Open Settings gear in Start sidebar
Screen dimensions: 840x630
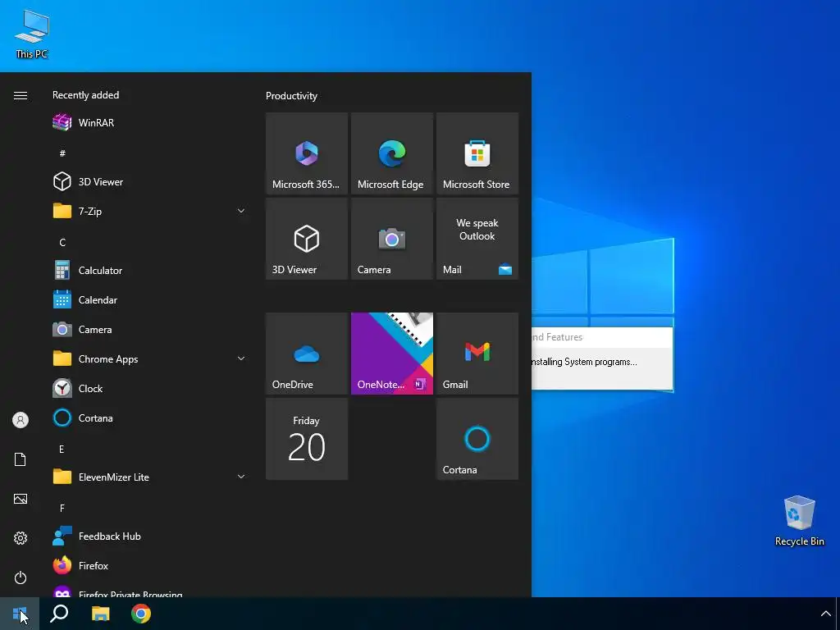click(x=21, y=538)
